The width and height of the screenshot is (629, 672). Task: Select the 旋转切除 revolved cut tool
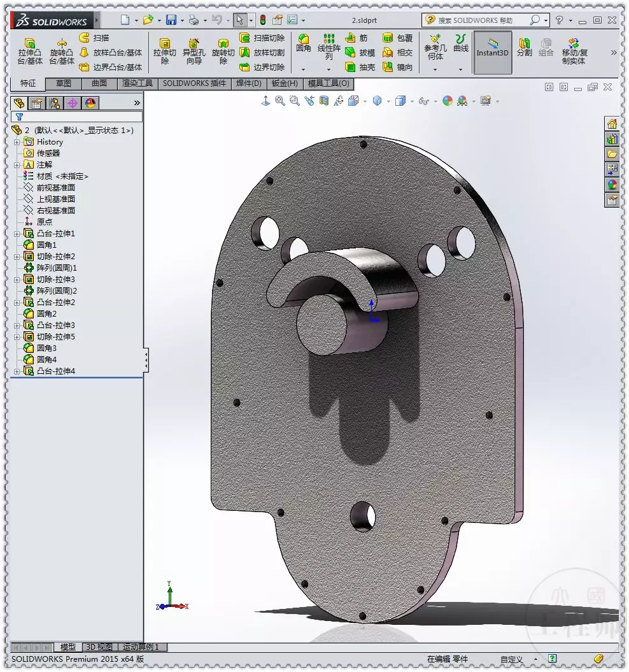click(223, 52)
